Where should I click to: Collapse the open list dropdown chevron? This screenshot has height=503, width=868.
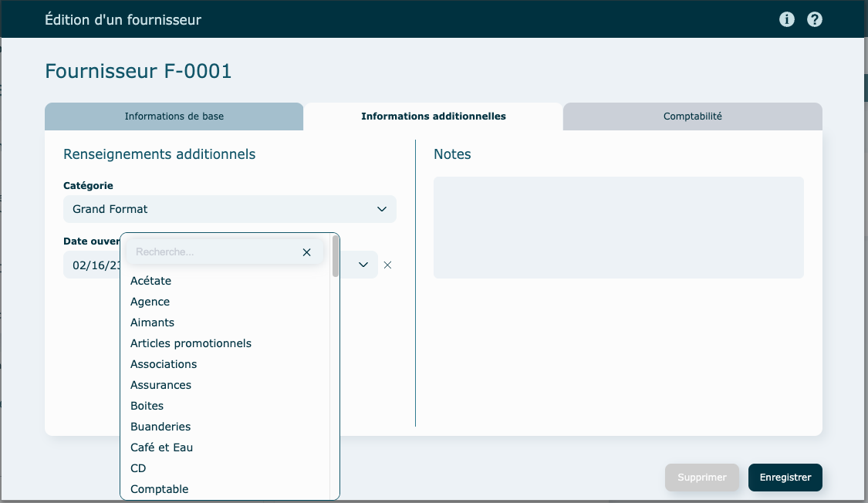[363, 265]
